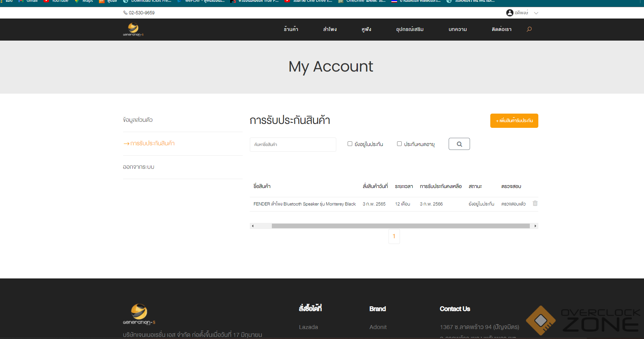
Task: Click the ชื่อสินค้า column header
Action: (x=262, y=186)
